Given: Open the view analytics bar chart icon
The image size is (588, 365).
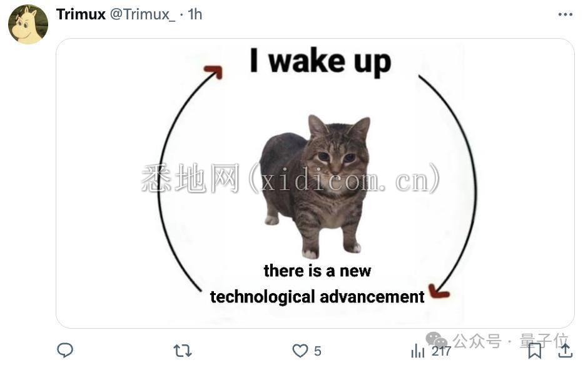Looking at the screenshot, I should pyautogui.click(x=417, y=351).
